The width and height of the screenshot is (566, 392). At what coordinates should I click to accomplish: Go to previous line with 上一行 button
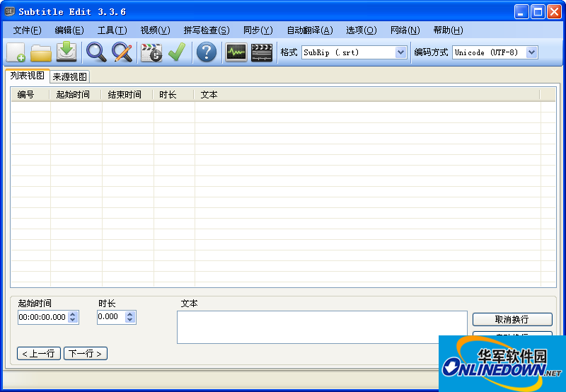click(x=39, y=353)
